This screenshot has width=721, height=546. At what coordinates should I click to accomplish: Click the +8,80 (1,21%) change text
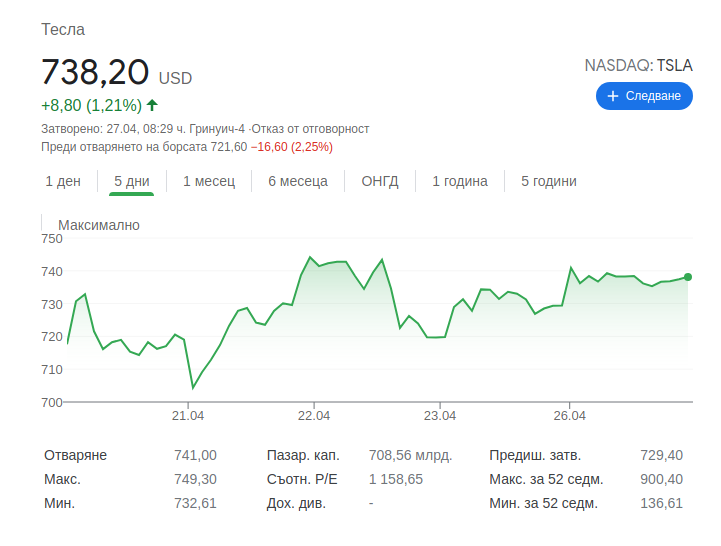tap(92, 105)
